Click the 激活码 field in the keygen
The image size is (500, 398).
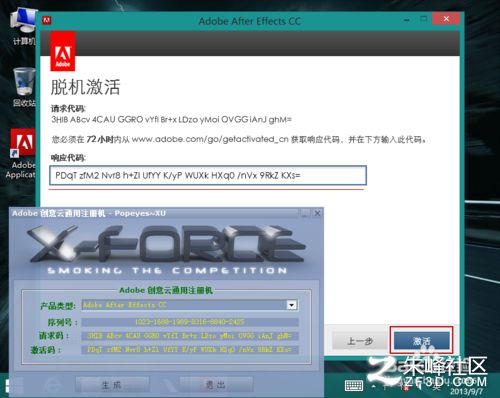[x=190, y=350]
